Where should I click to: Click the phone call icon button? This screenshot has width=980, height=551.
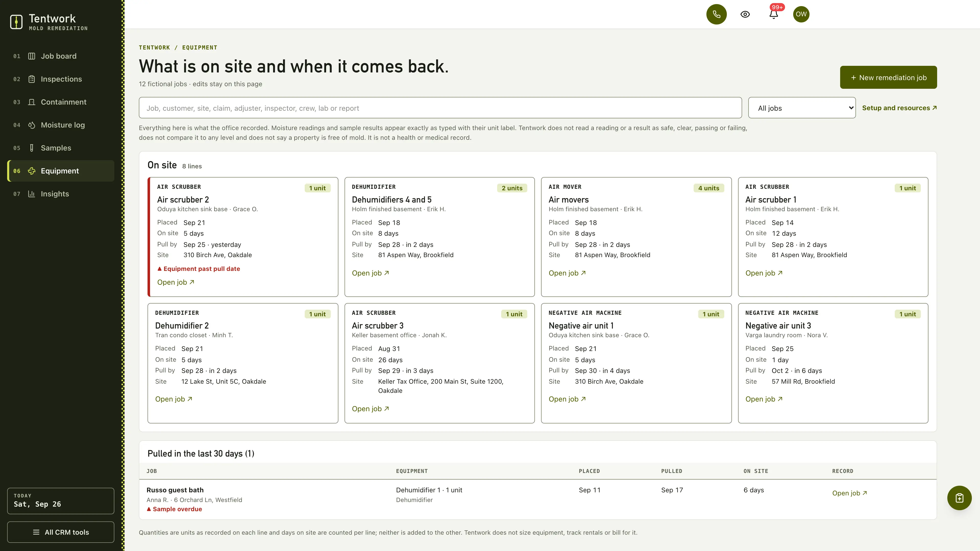[716, 14]
